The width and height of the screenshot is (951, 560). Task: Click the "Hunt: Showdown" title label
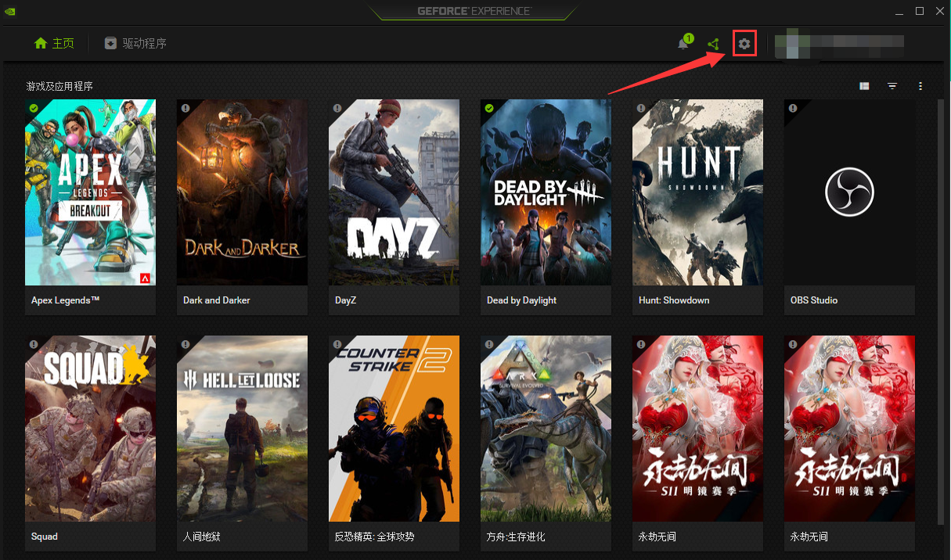[674, 300]
